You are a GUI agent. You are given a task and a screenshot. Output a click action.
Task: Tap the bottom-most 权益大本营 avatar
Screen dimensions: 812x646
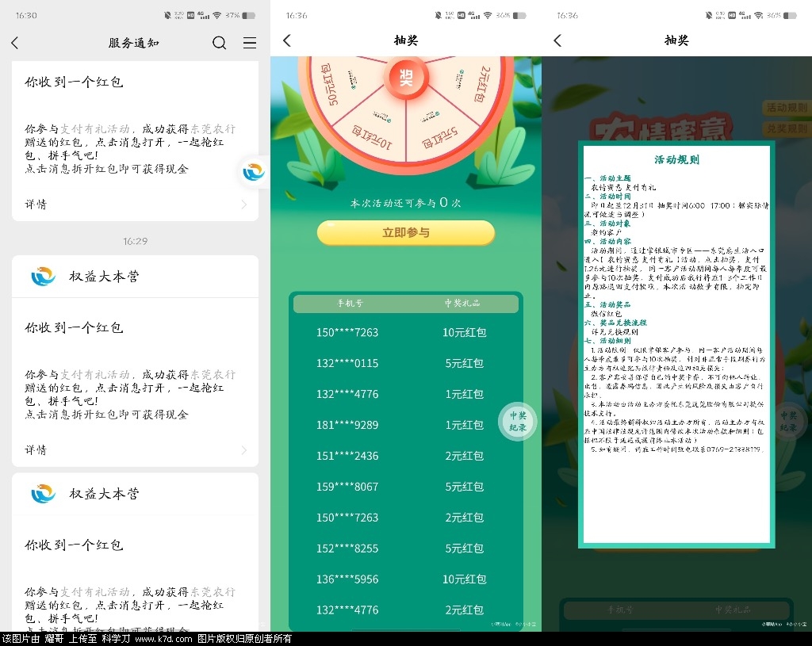click(x=44, y=494)
